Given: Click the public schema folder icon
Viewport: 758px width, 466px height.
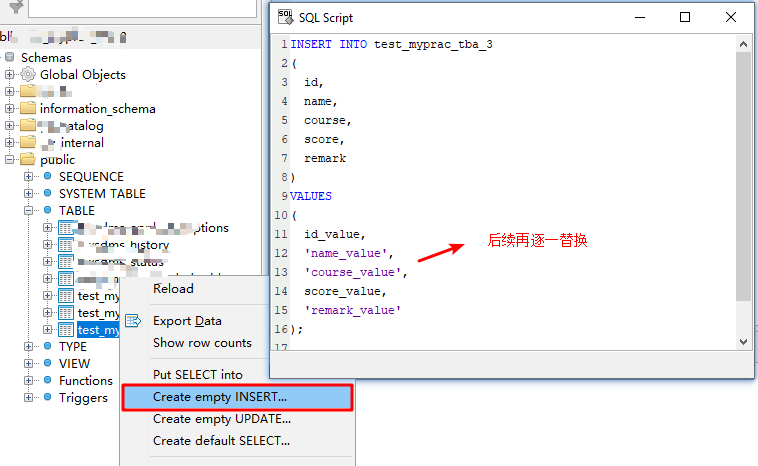Looking at the screenshot, I should pyautogui.click(x=28, y=160).
